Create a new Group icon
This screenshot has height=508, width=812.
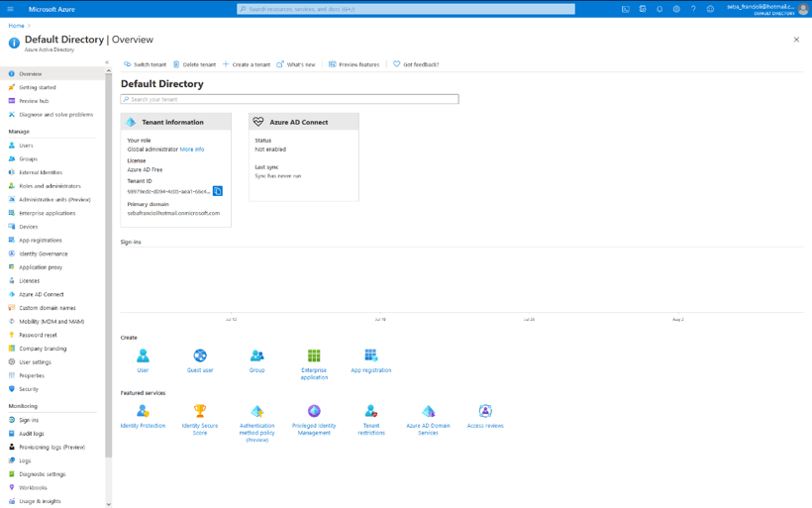point(256,356)
